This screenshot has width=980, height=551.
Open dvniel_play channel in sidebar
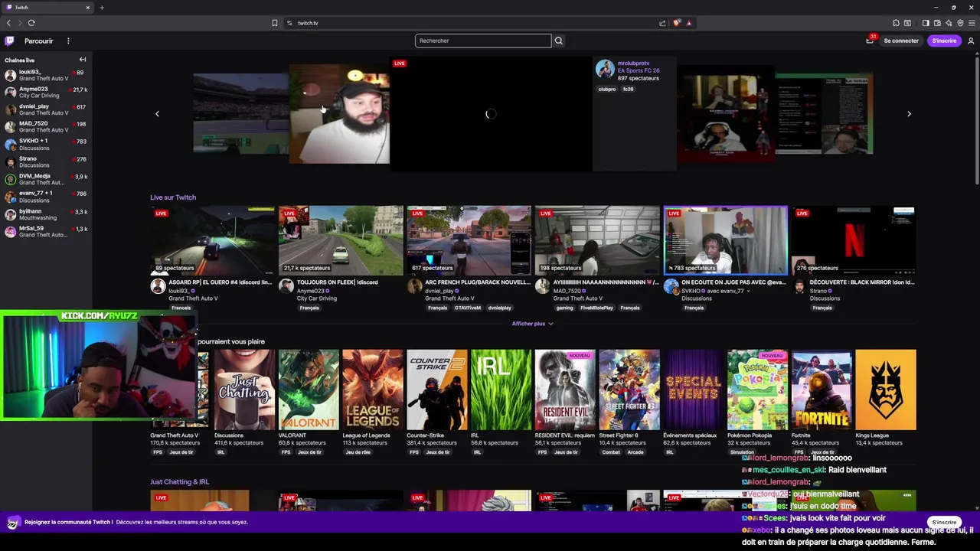tap(46, 109)
